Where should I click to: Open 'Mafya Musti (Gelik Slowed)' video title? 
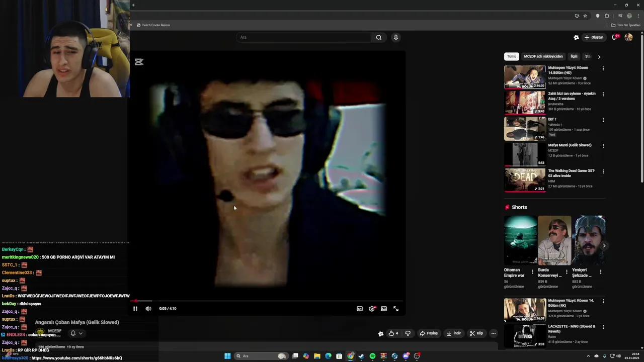coord(570,145)
